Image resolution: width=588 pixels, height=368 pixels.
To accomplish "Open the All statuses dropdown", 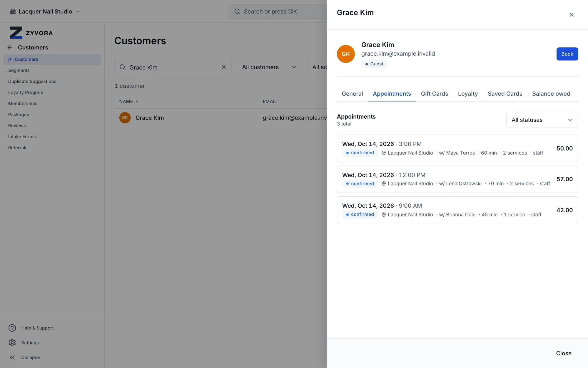I will pyautogui.click(x=542, y=120).
